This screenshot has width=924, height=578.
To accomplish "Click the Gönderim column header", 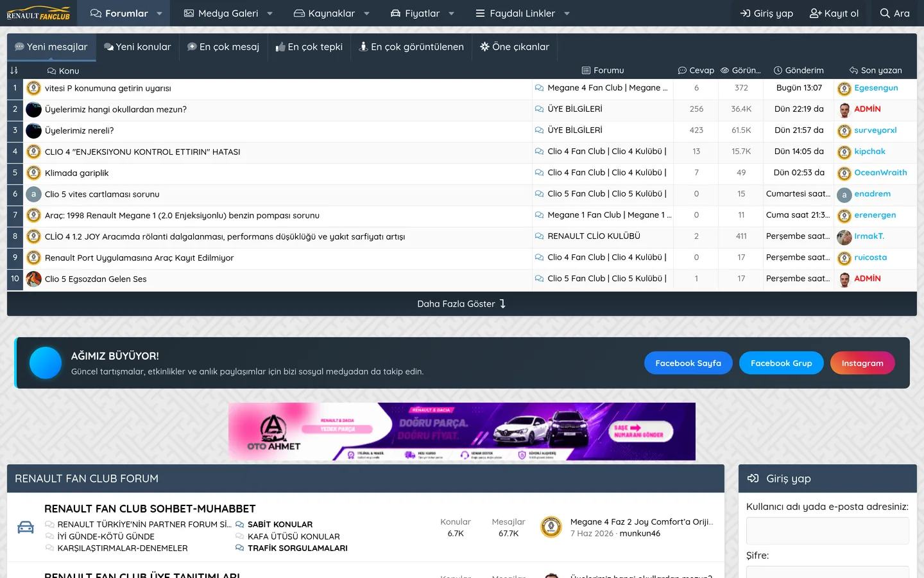I will 799,71.
